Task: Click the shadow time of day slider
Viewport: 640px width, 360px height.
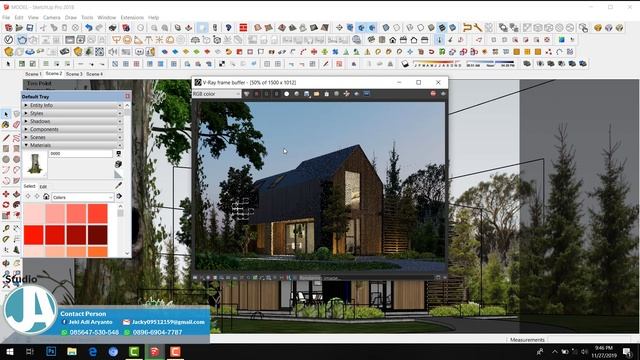Action: point(490,64)
